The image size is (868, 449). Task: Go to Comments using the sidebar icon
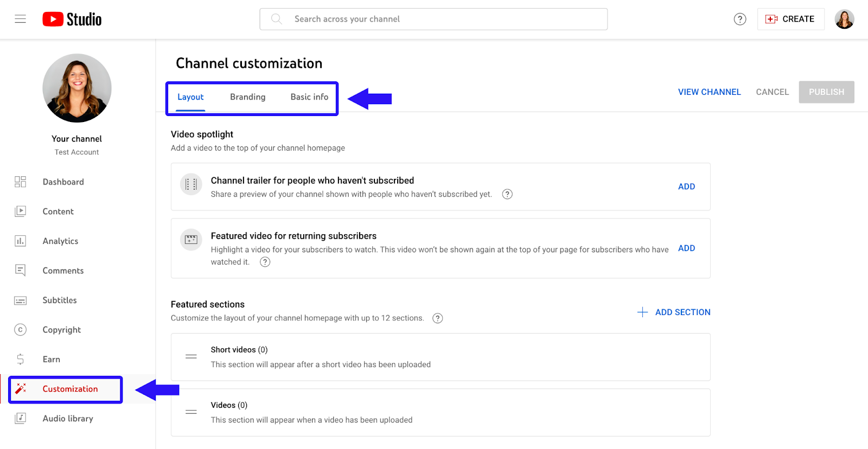(20, 270)
